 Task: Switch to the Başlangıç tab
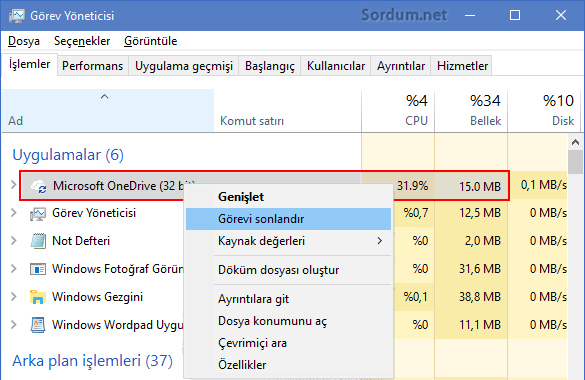point(269,66)
